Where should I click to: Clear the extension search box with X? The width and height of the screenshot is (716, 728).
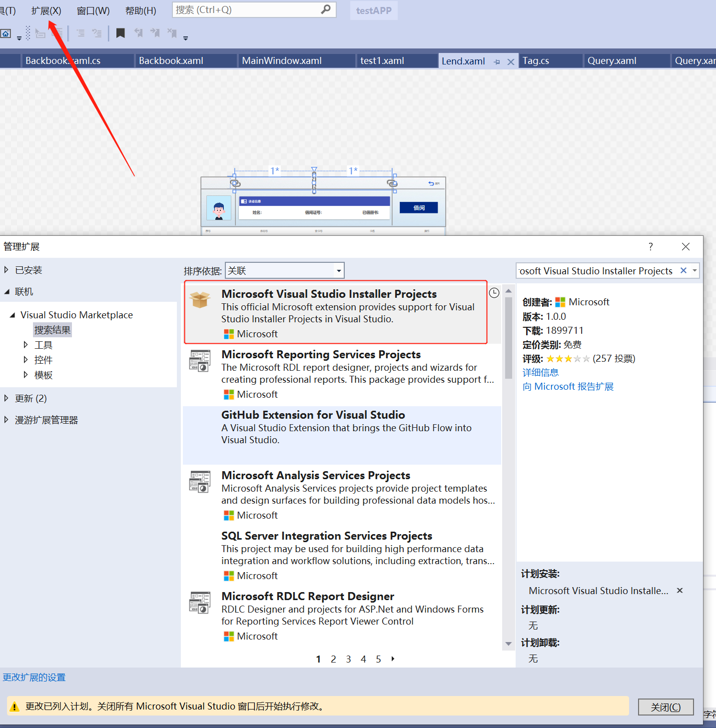tap(684, 270)
